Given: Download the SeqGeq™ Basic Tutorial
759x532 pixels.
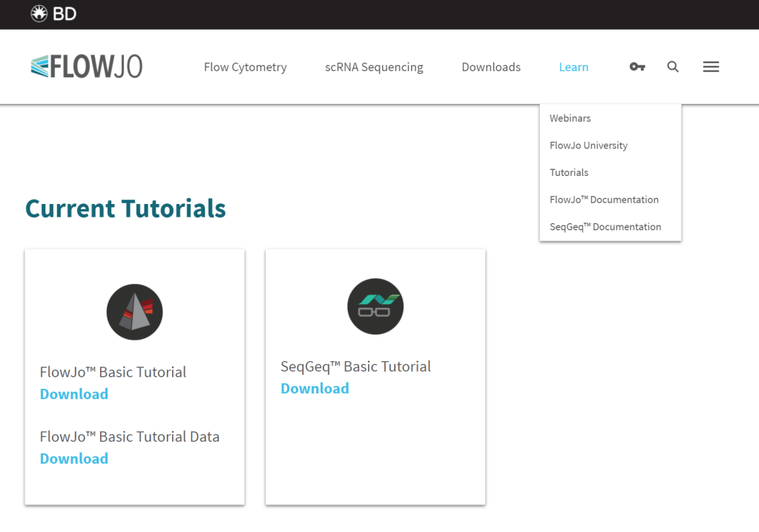Looking at the screenshot, I should (x=315, y=388).
